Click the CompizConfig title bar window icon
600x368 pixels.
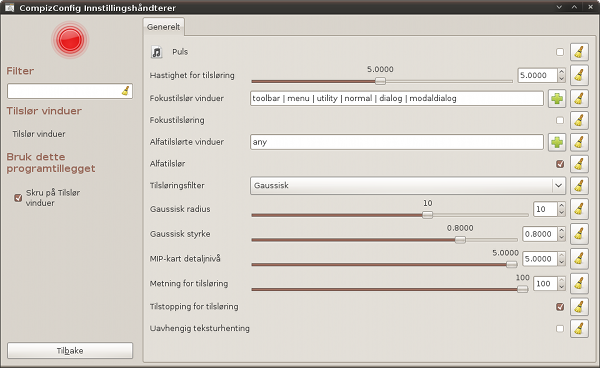(9, 7)
